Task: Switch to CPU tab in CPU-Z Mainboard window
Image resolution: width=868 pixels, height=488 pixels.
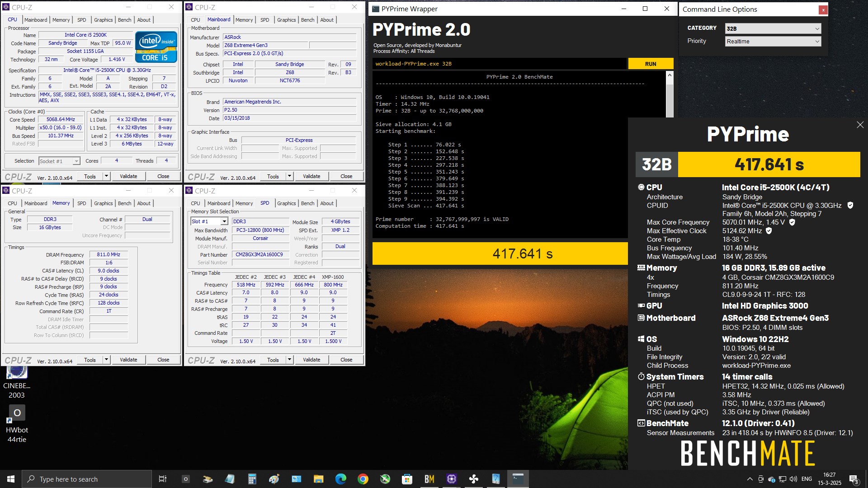Action: point(195,20)
